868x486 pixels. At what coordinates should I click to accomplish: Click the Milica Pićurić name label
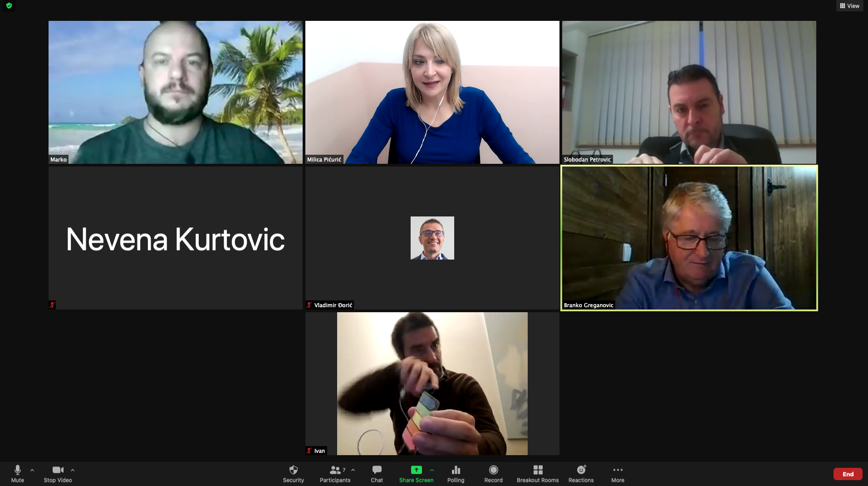point(324,159)
